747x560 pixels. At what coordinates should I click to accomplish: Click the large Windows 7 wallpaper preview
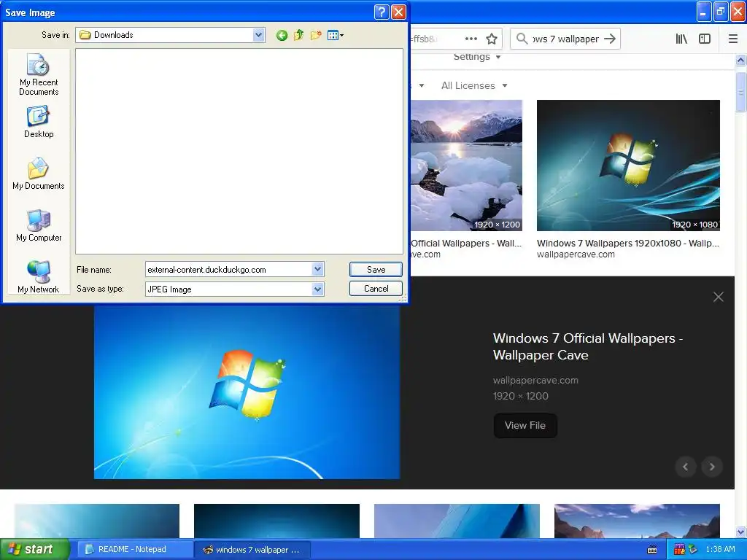click(247, 392)
